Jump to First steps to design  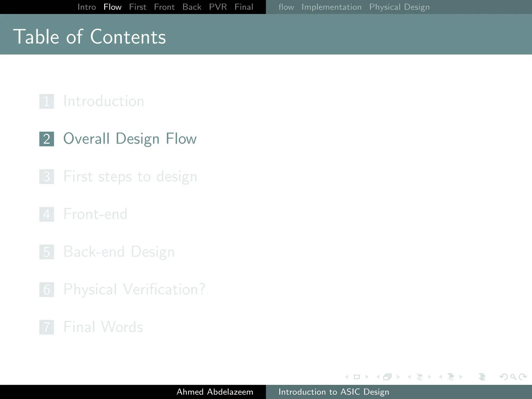[130, 177]
